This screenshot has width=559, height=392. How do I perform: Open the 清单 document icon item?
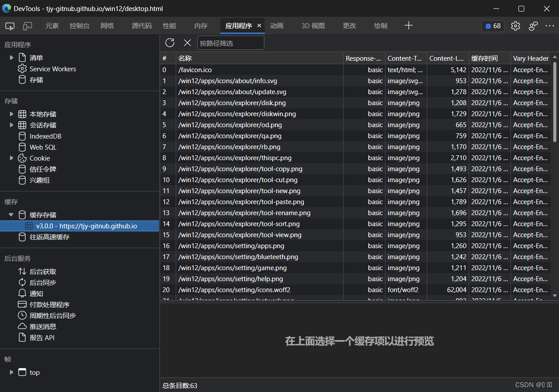22,58
